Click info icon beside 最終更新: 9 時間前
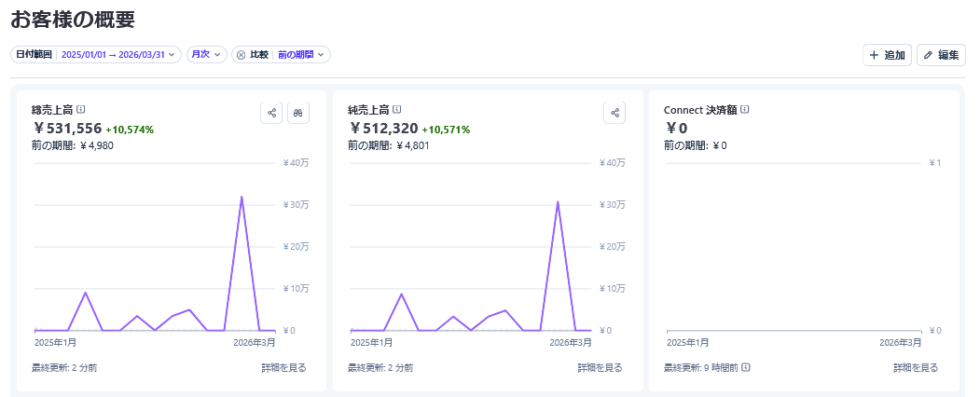 click(745, 368)
